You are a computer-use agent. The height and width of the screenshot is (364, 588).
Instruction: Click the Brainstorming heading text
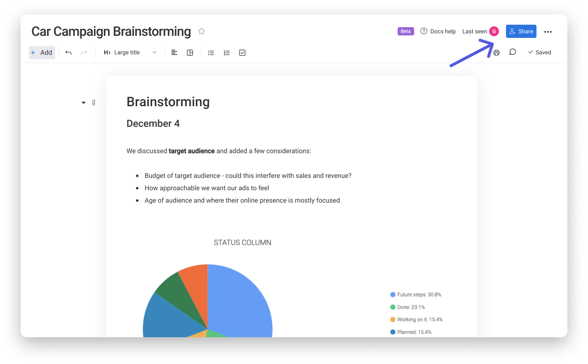(x=168, y=102)
